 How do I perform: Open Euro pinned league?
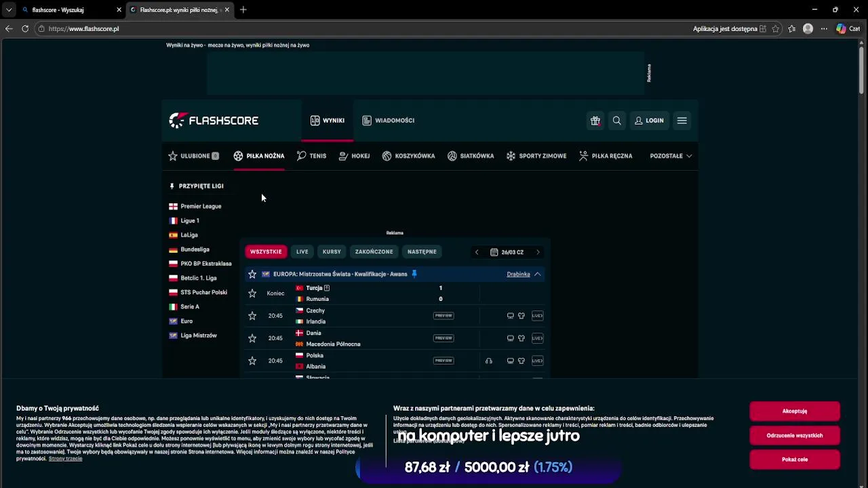(x=180, y=321)
